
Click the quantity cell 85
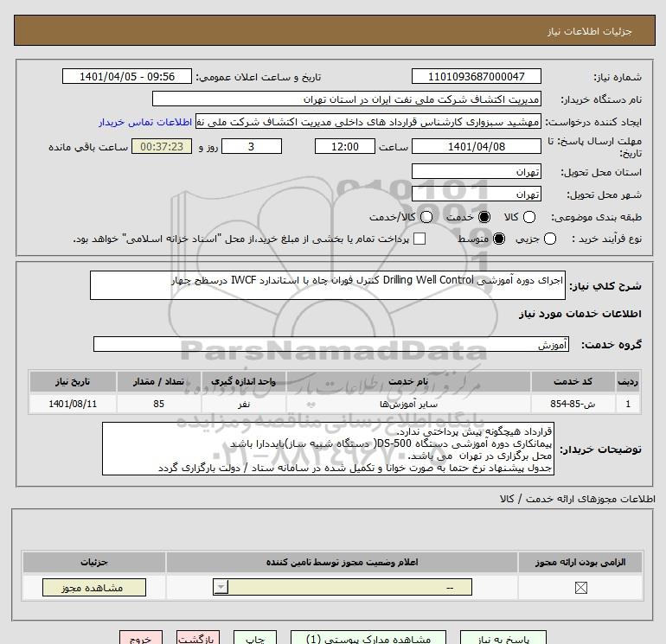coord(158,404)
